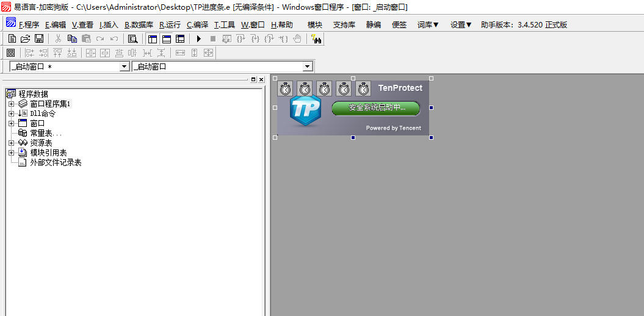
Task: Open the left _启动窗口 * combo dropdown
Action: point(125,66)
